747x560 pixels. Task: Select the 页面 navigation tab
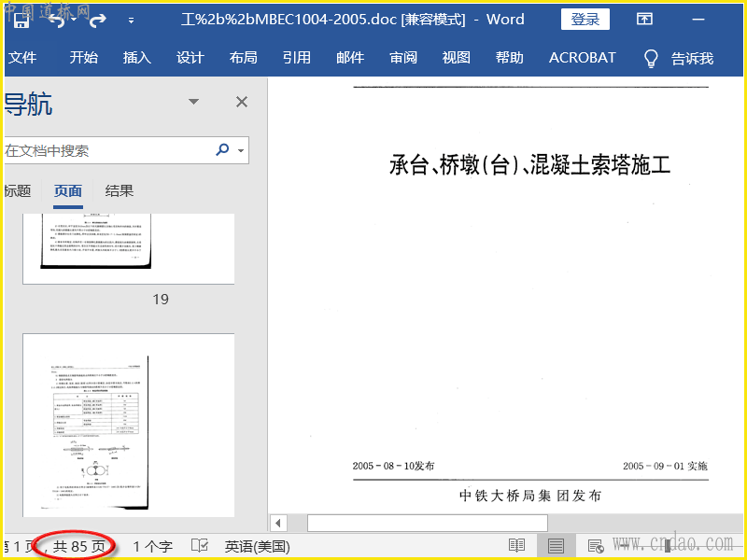click(68, 191)
